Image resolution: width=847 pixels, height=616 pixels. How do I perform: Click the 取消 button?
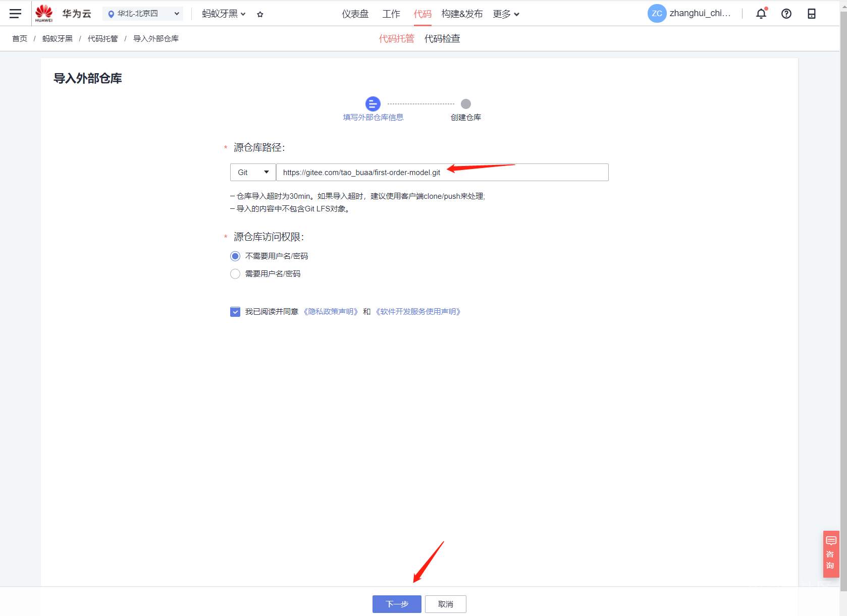click(445, 604)
